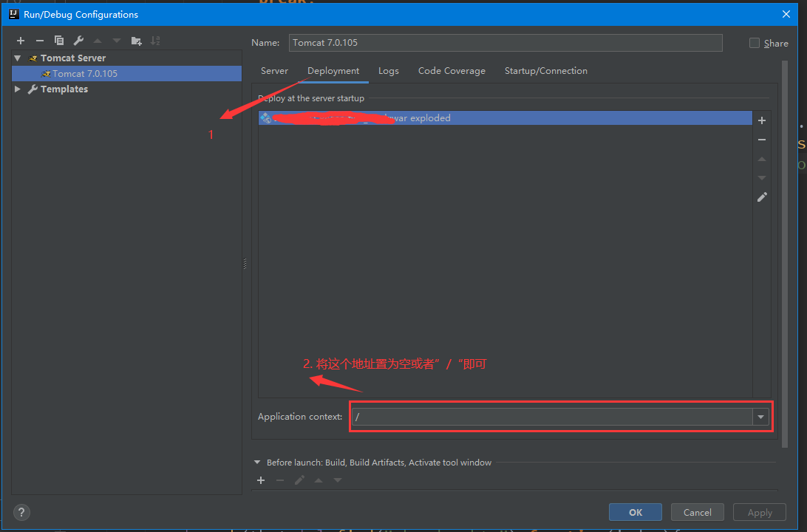The image size is (807, 532).
Task: Click the right-side vertical scrollbar
Action: pyautogui.click(x=785, y=254)
